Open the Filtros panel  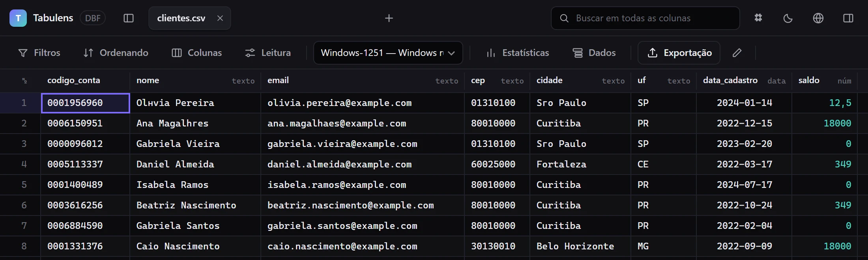(39, 53)
